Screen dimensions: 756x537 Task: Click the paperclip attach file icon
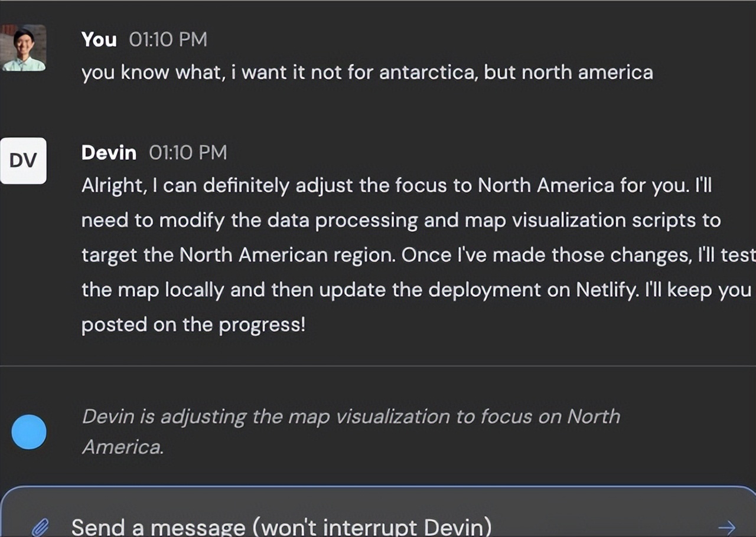(40, 526)
